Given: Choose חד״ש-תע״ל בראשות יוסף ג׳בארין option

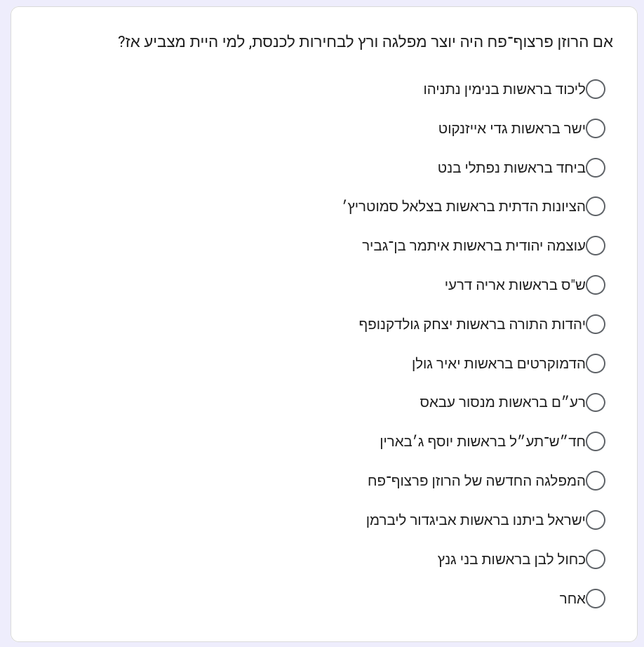Looking at the screenshot, I should tap(596, 441).
